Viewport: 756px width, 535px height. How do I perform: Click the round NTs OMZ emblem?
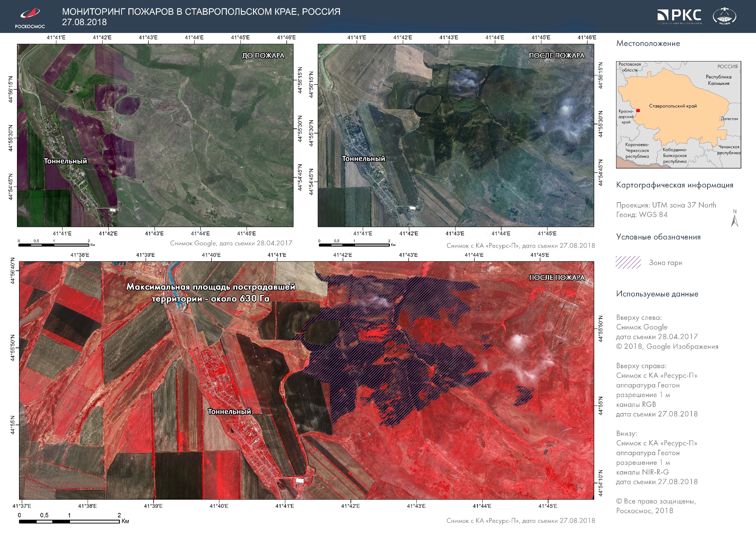click(x=724, y=16)
